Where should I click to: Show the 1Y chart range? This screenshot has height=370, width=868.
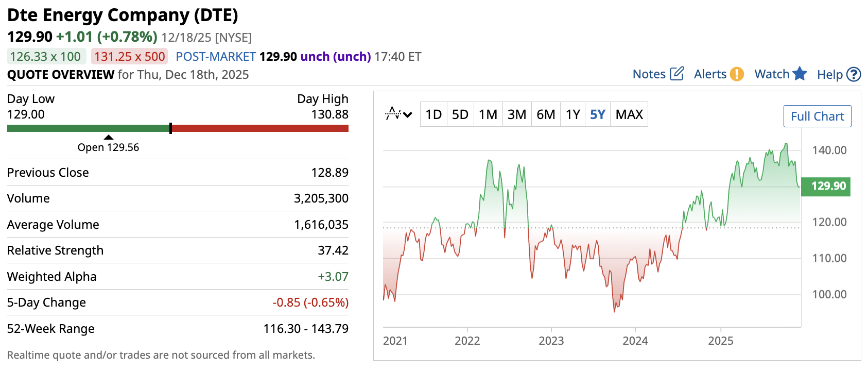(573, 114)
